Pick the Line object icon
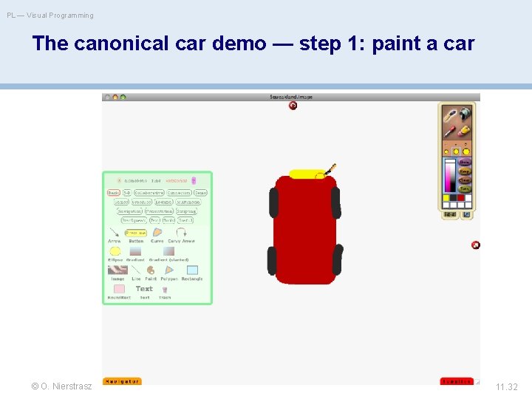 point(136,270)
